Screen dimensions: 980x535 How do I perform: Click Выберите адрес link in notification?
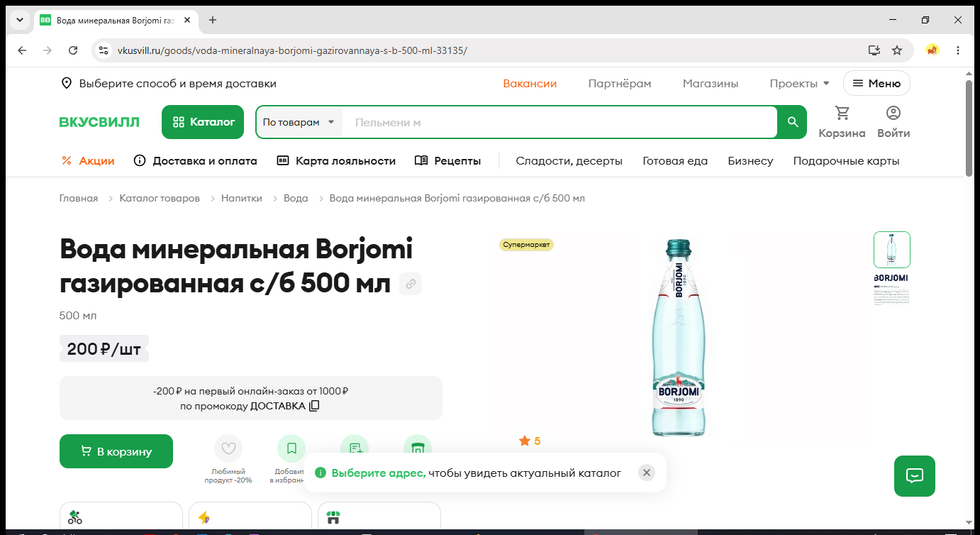[379, 473]
